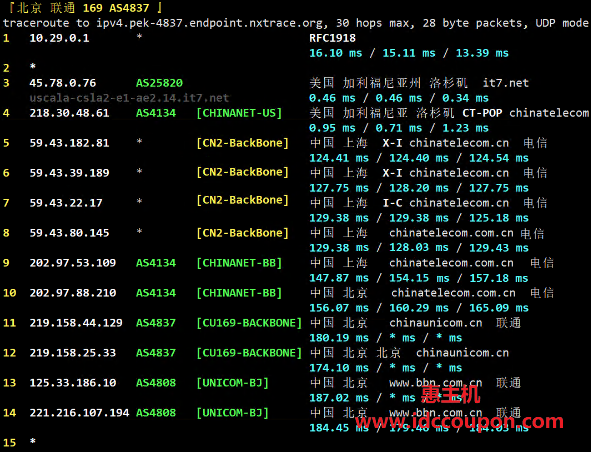Select IP address 221.216.107.194
591x452 pixels.
click(x=79, y=413)
